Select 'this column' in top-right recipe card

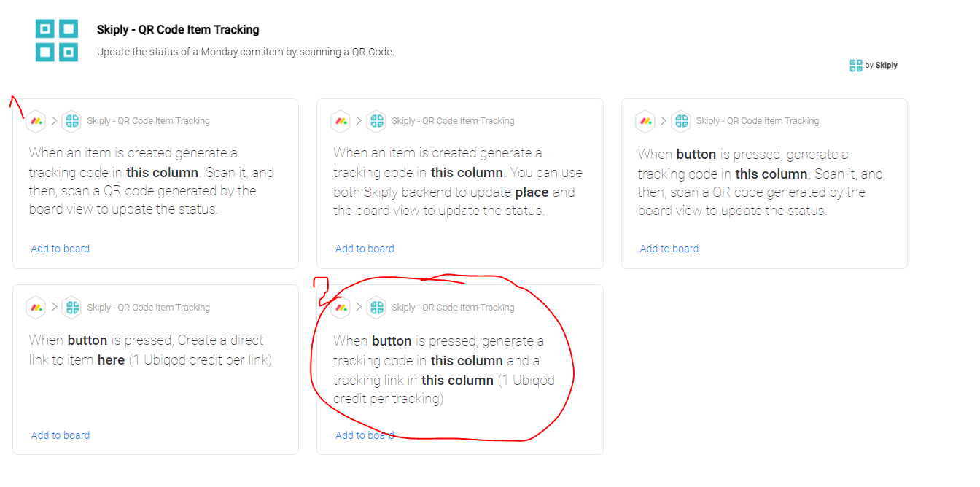(771, 174)
